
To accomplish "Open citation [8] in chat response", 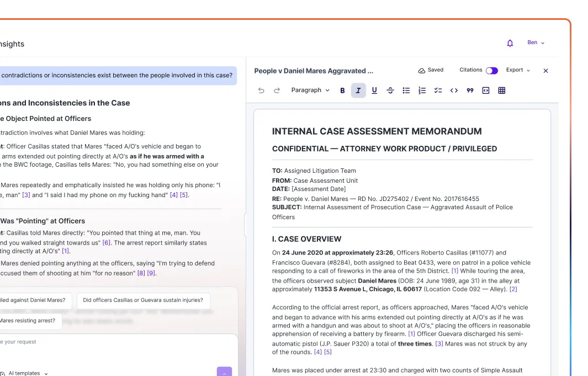I will [x=141, y=273].
